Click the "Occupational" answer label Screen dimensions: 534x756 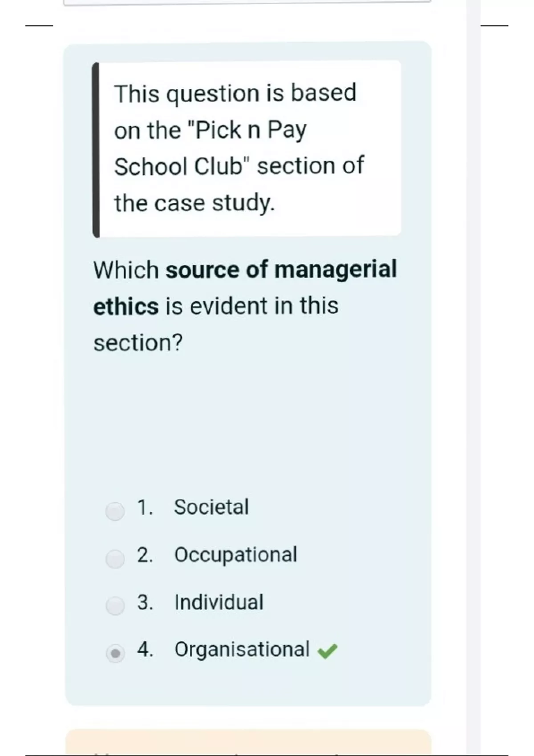[235, 555]
